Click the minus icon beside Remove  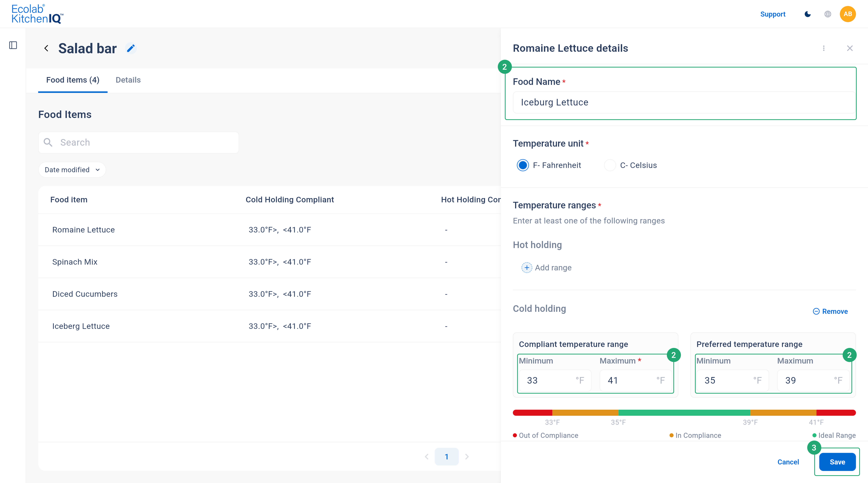(x=816, y=311)
